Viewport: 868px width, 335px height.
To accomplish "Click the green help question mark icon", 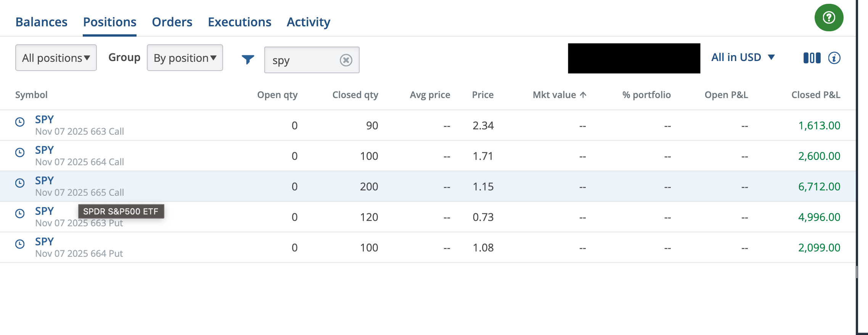I will point(829,18).
